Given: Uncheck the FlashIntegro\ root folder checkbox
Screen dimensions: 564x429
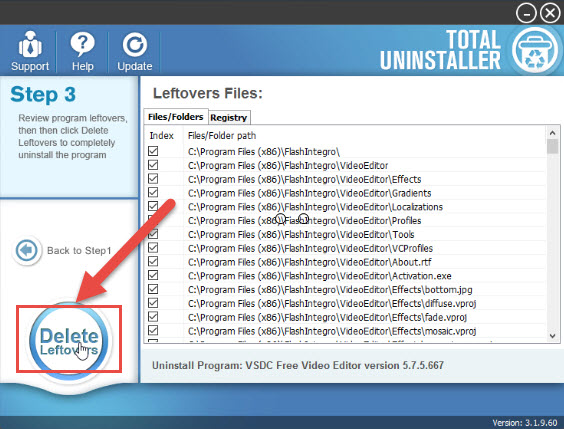Looking at the screenshot, I should (153, 151).
